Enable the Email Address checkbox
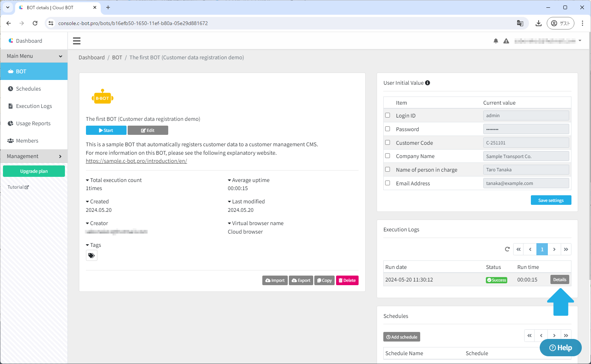The height and width of the screenshot is (364, 591). pos(387,183)
